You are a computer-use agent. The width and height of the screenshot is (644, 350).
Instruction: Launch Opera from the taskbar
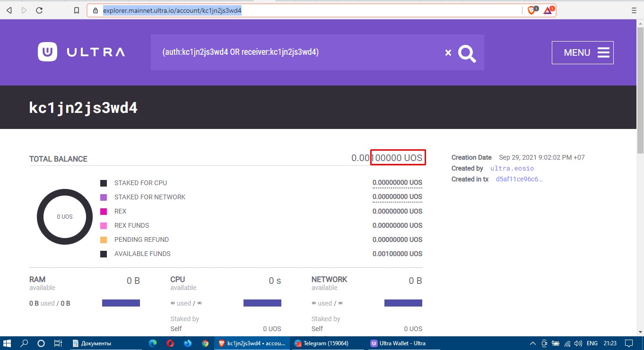[170, 343]
